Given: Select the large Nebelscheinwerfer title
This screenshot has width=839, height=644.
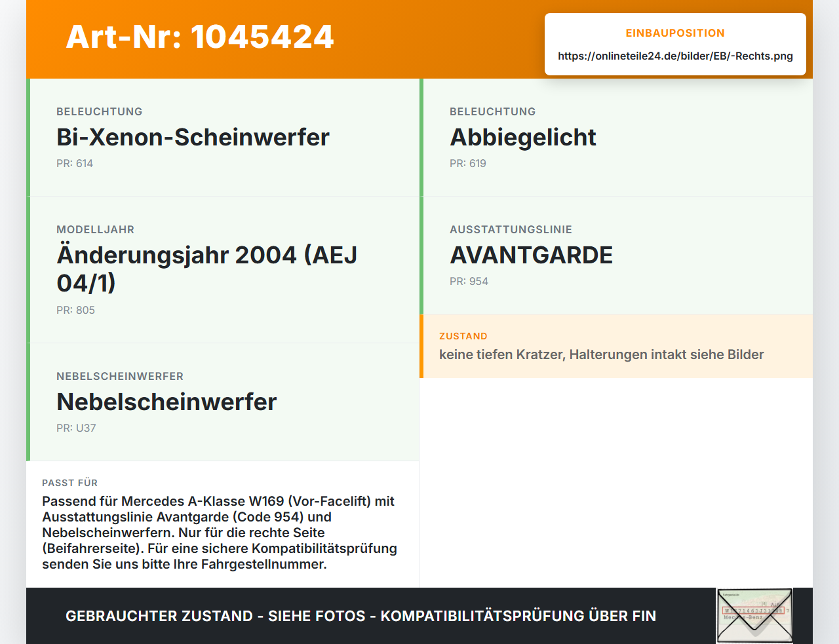Looking at the screenshot, I should (x=166, y=402).
